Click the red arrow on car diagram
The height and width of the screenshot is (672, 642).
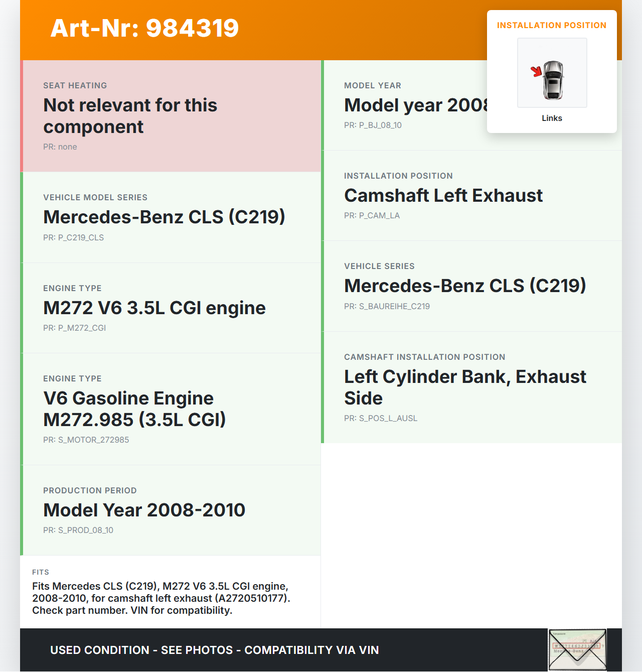pyautogui.click(x=537, y=71)
